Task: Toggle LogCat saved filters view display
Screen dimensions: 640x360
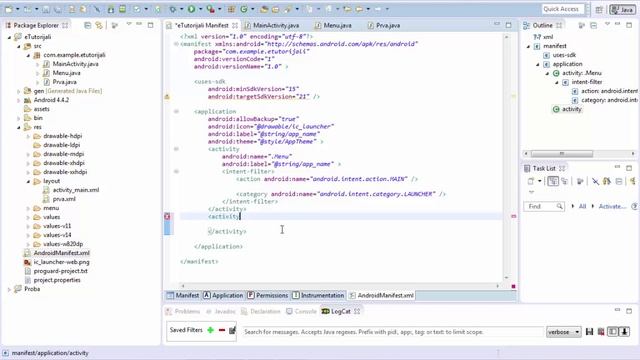Action: [613, 332]
